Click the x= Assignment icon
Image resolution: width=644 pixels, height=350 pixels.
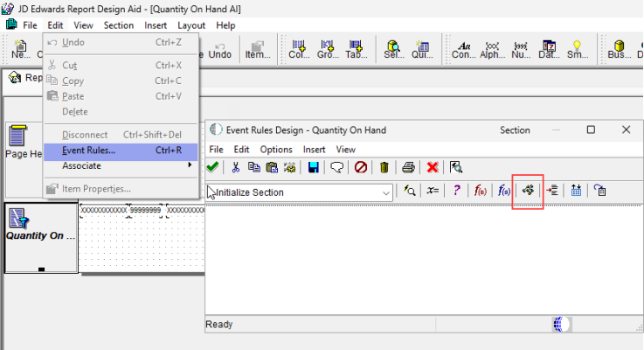(x=433, y=191)
